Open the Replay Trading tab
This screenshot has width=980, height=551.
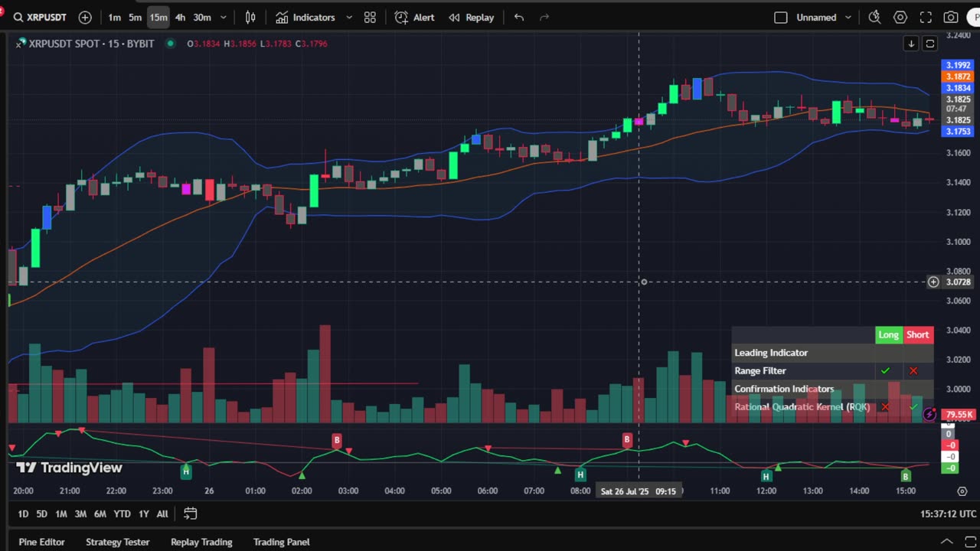point(201,542)
